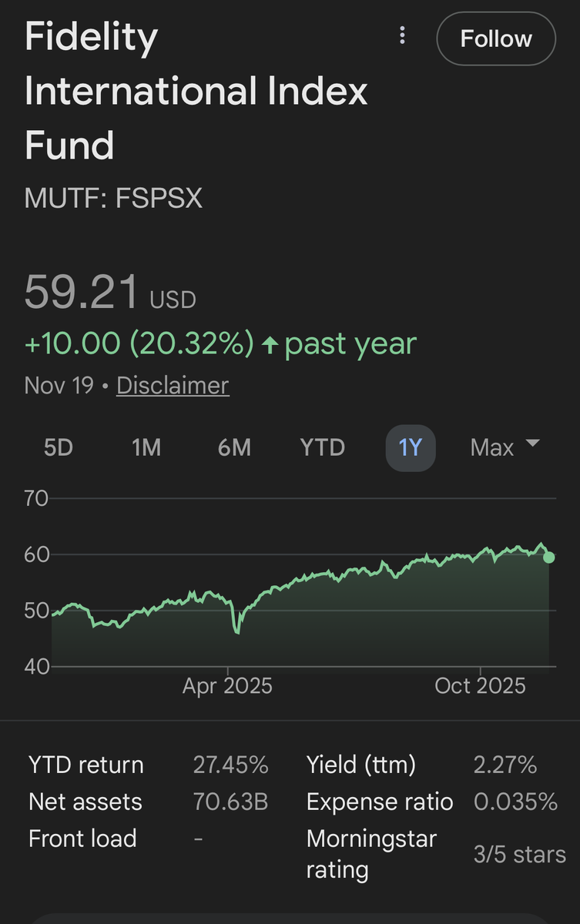
Task: Click the April 2025 dip on chart line
Action: (236, 631)
